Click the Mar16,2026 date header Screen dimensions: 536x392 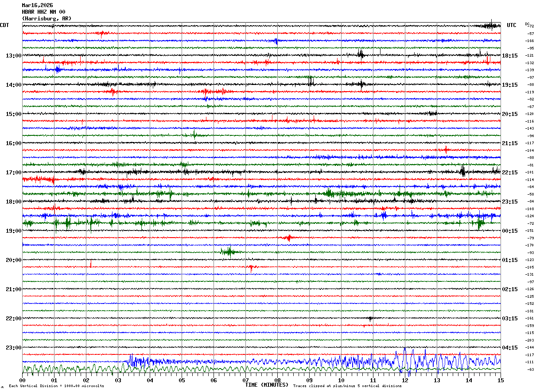37,5
